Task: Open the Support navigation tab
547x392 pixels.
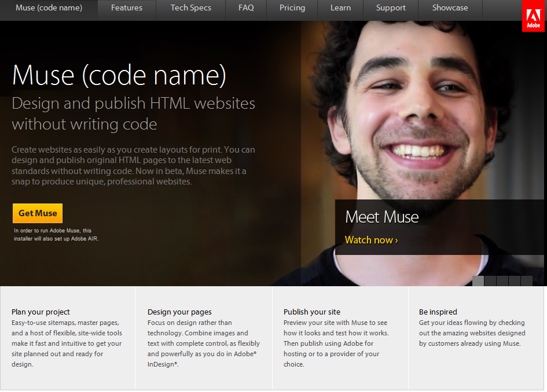Action: click(391, 8)
